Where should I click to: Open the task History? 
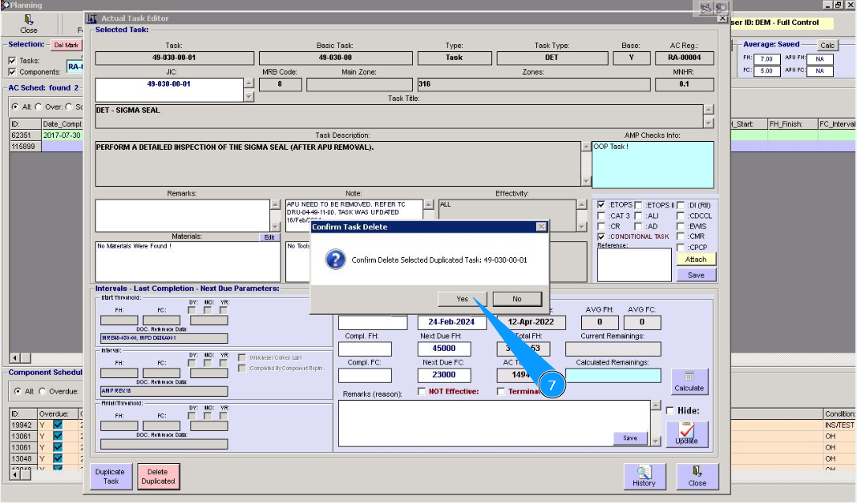point(644,477)
